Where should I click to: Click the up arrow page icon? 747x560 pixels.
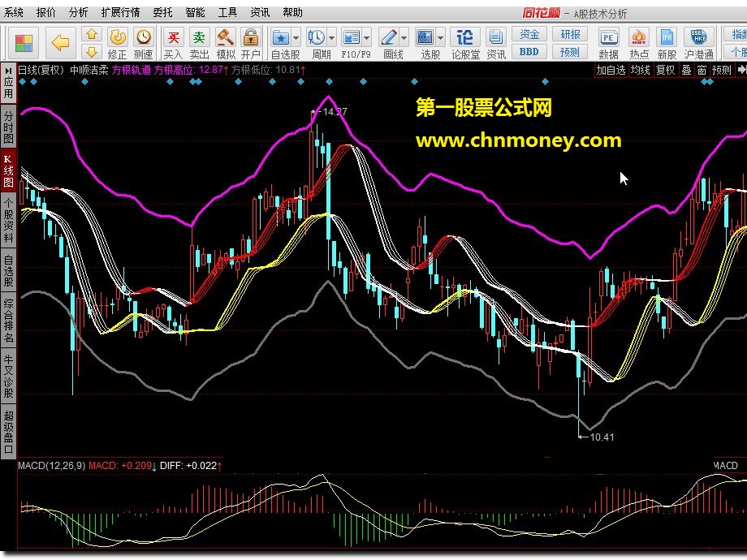92,34
